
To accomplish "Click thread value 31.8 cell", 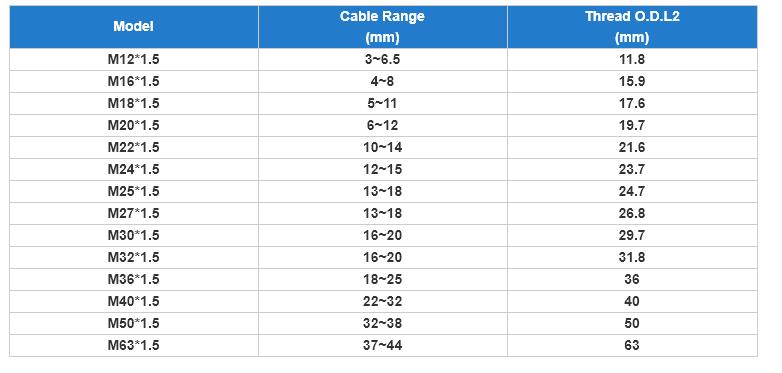I will [x=632, y=257].
